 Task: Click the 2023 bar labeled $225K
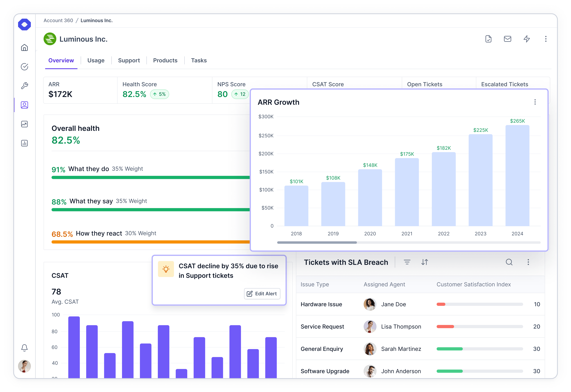(480, 180)
